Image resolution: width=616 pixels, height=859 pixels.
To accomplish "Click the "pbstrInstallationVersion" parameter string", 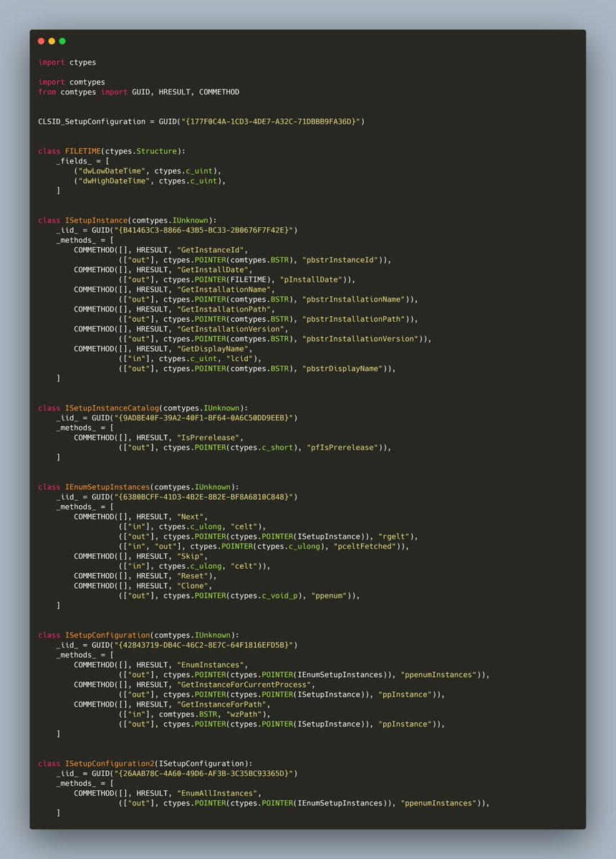I will click(362, 339).
